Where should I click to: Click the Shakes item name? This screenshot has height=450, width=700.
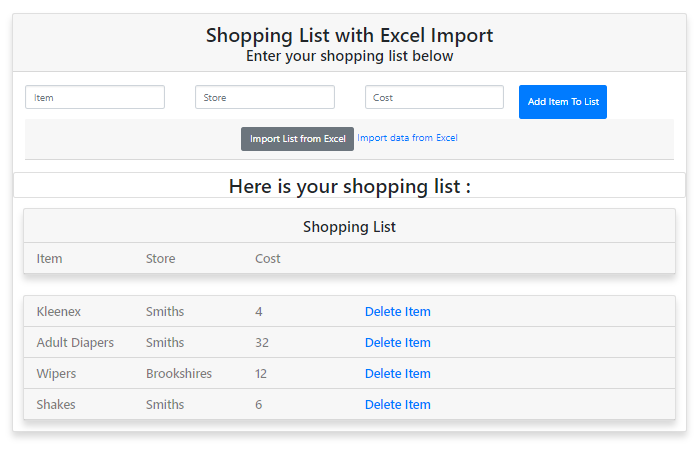(55, 405)
